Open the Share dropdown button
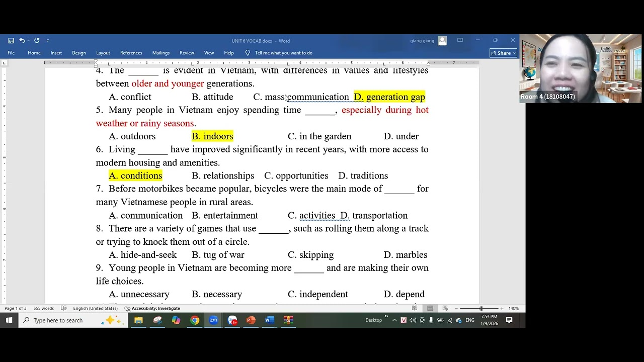644x362 pixels. [504, 53]
